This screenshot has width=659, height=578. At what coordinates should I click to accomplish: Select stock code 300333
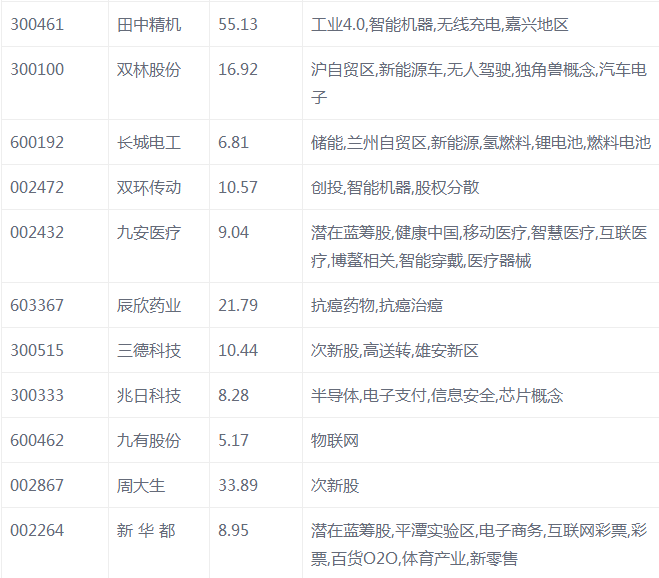(x=37, y=395)
